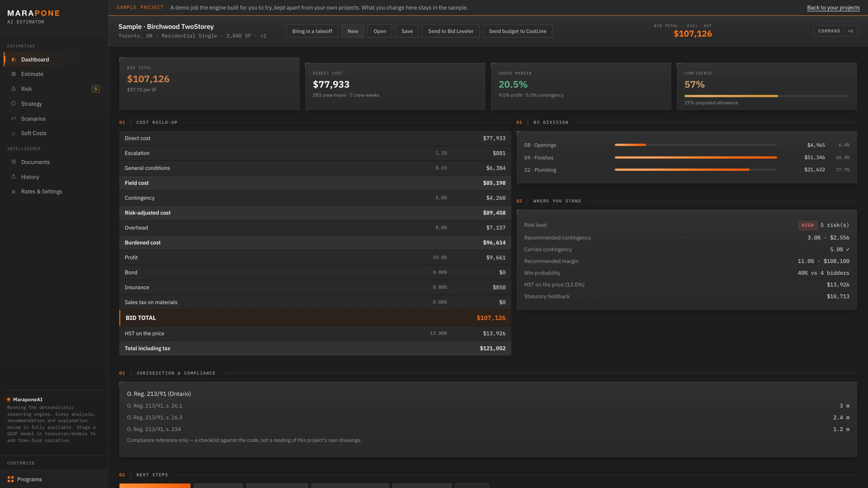Image resolution: width=868 pixels, height=488 pixels.
Task: Click the Documents page icon
Action: pyautogui.click(x=14, y=162)
